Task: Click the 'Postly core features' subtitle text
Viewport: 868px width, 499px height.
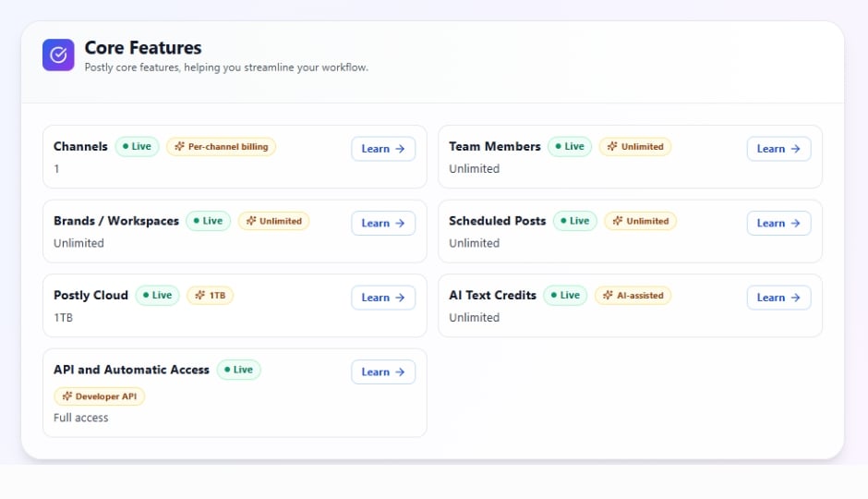Action: tap(226, 67)
